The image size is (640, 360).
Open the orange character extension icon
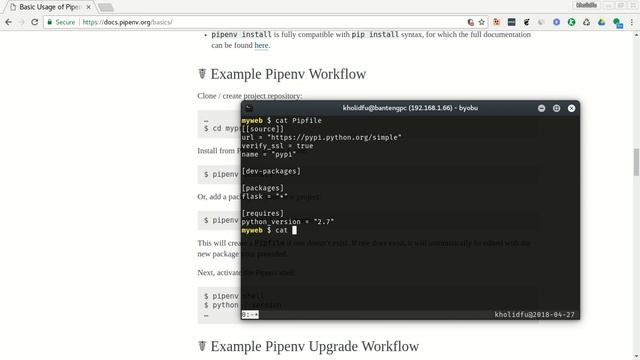(x=496, y=22)
